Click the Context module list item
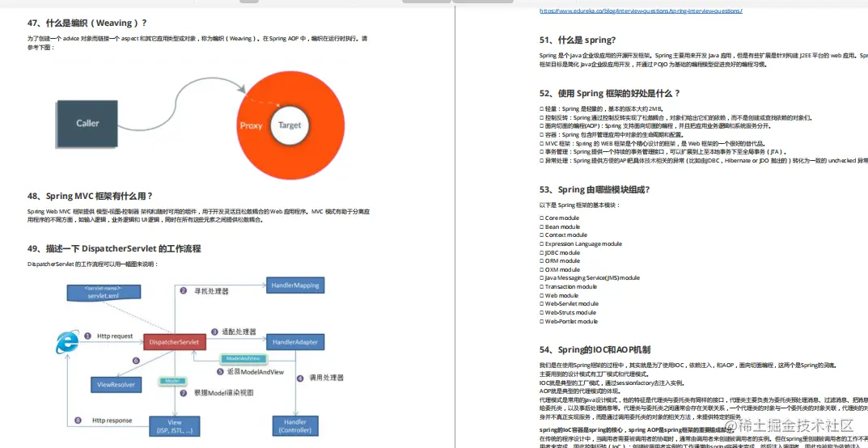This screenshot has height=448, width=868. (563, 235)
